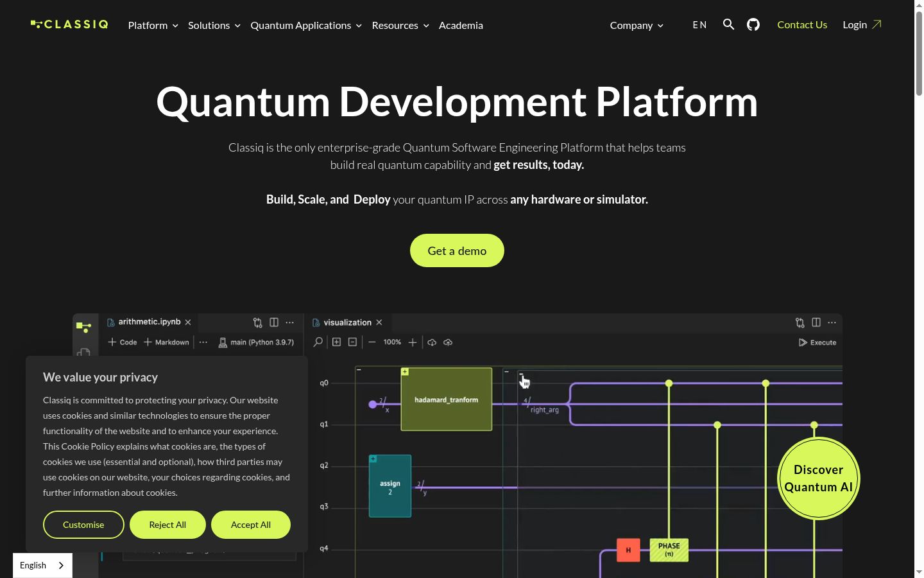Zoom in with the plus icon

[413, 342]
